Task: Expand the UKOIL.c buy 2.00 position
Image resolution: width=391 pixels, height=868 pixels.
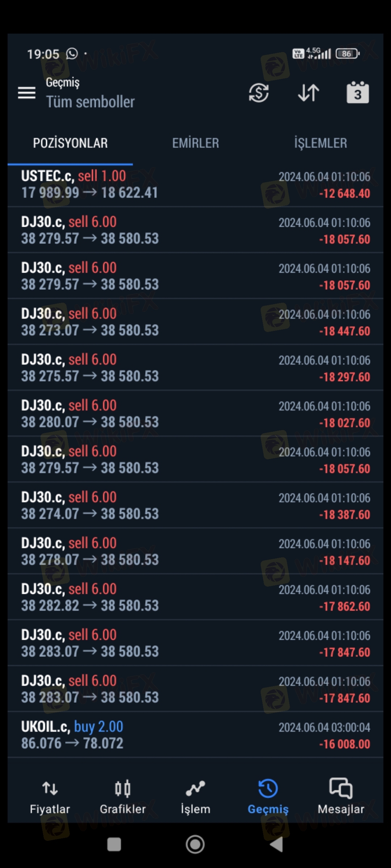Action: pyautogui.click(x=195, y=735)
